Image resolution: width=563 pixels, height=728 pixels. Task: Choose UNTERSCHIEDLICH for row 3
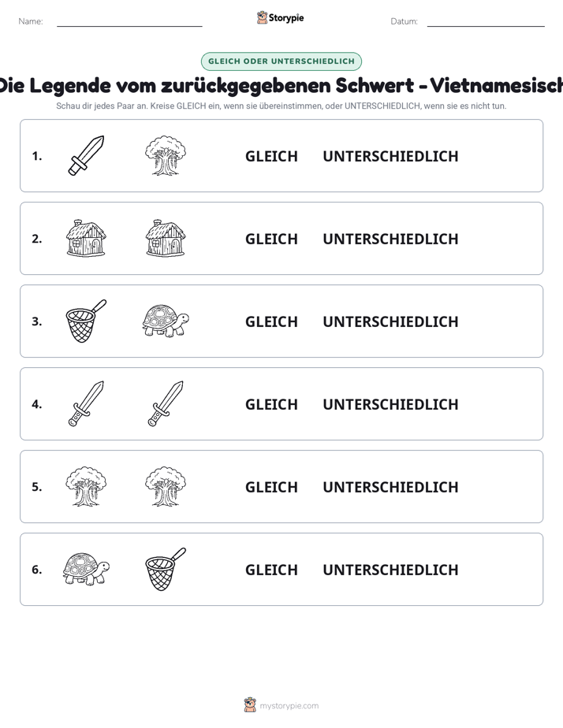point(390,321)
